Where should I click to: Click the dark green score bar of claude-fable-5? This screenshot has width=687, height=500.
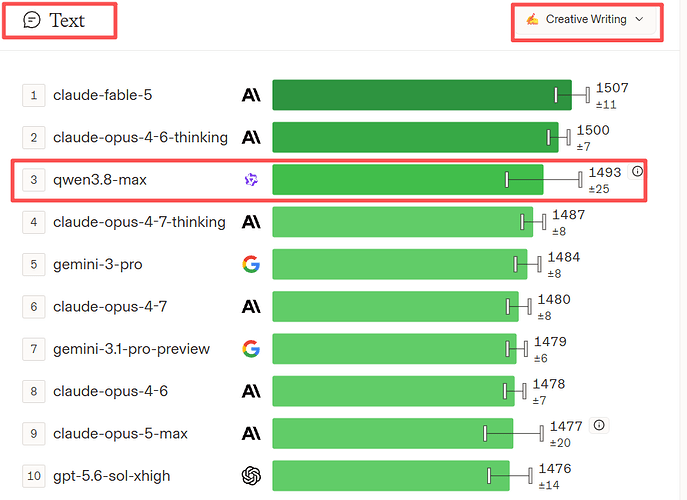tap(422, 95)
